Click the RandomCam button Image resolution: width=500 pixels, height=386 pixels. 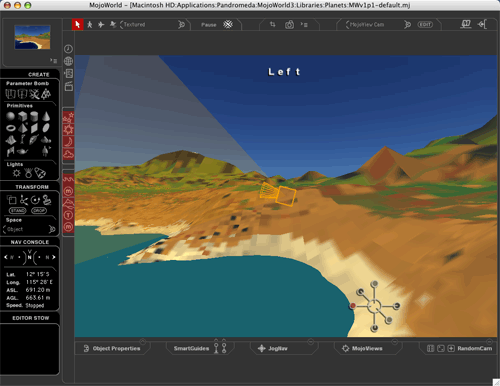[474, 348]
